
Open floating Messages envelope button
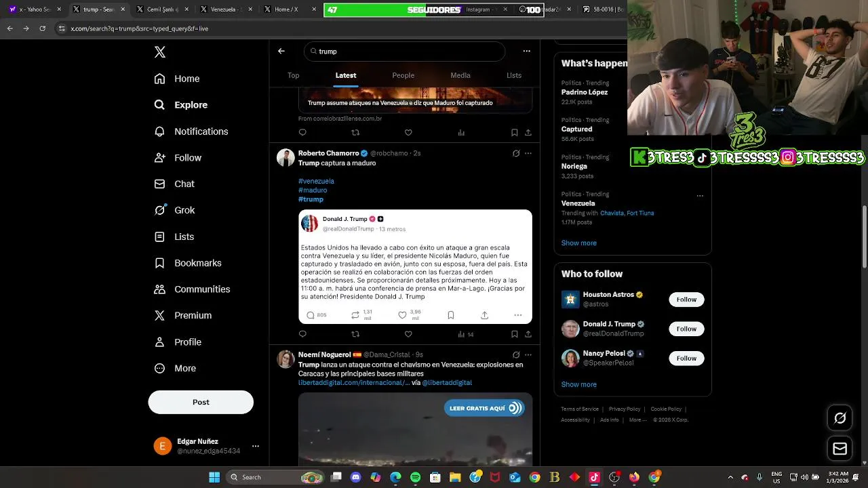click(840, 449)
